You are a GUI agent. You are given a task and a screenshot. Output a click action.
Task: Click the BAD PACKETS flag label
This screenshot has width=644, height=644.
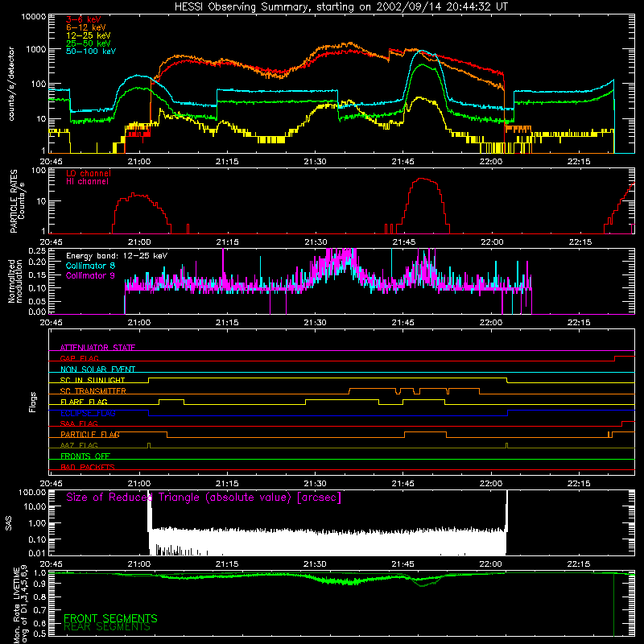pos(88,467)
